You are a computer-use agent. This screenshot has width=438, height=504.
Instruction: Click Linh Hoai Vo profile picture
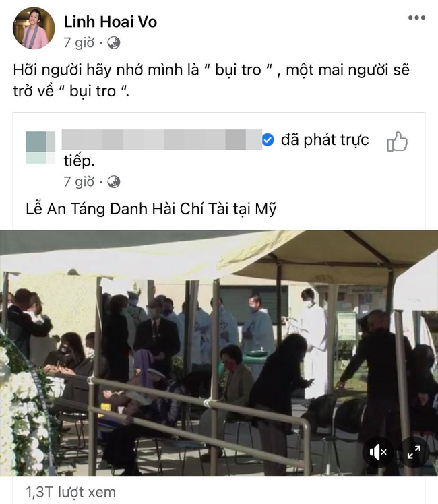coord(34,28)
